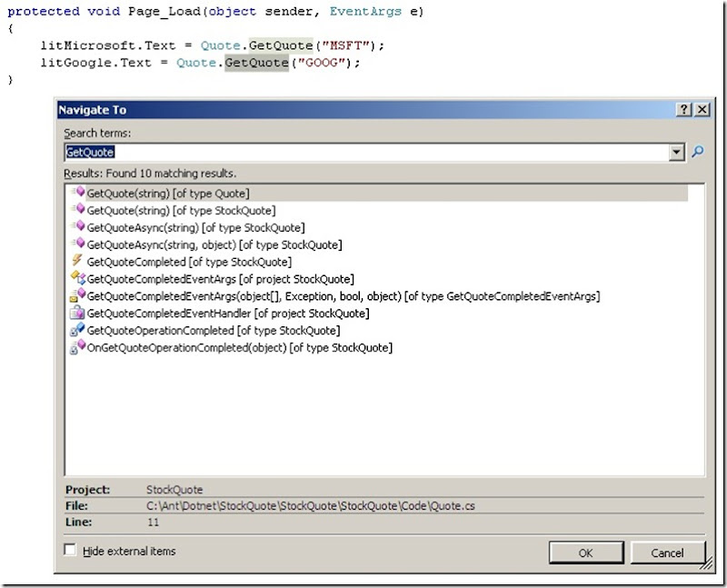Select result GetQuote(string) [of type StockQuote]
The width and height of the screenshot is (727, 588).
181,211
